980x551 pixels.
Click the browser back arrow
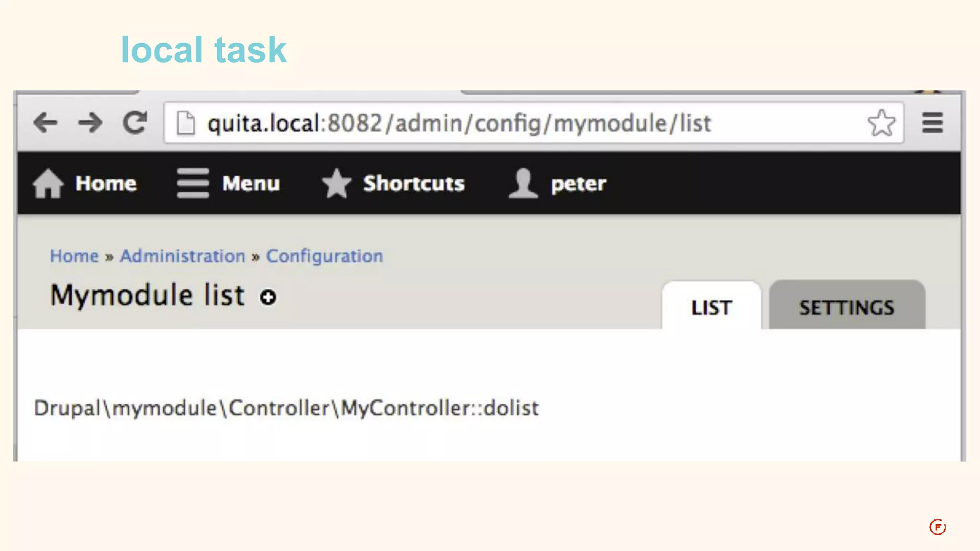point(46,123)
